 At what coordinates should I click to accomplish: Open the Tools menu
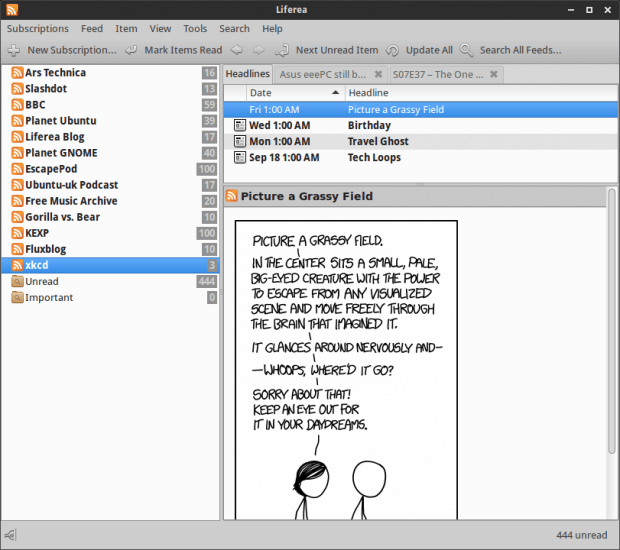pyautogui.click(x=195, y=29)
